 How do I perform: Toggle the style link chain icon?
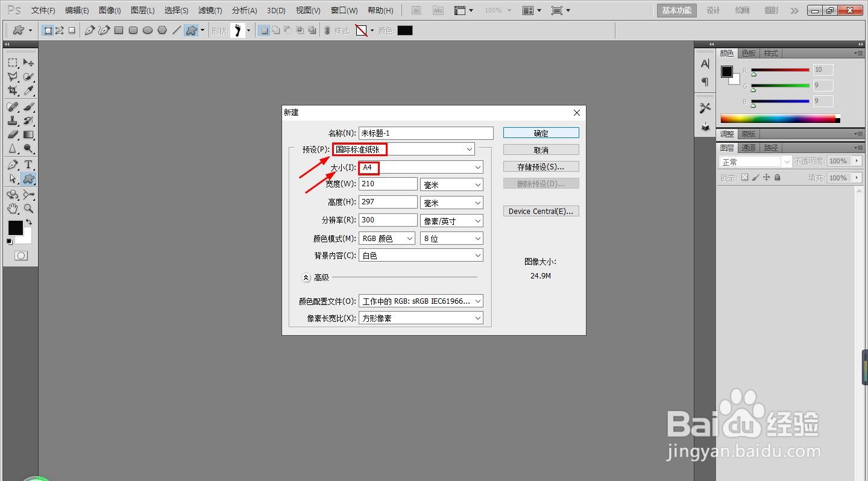327,30
